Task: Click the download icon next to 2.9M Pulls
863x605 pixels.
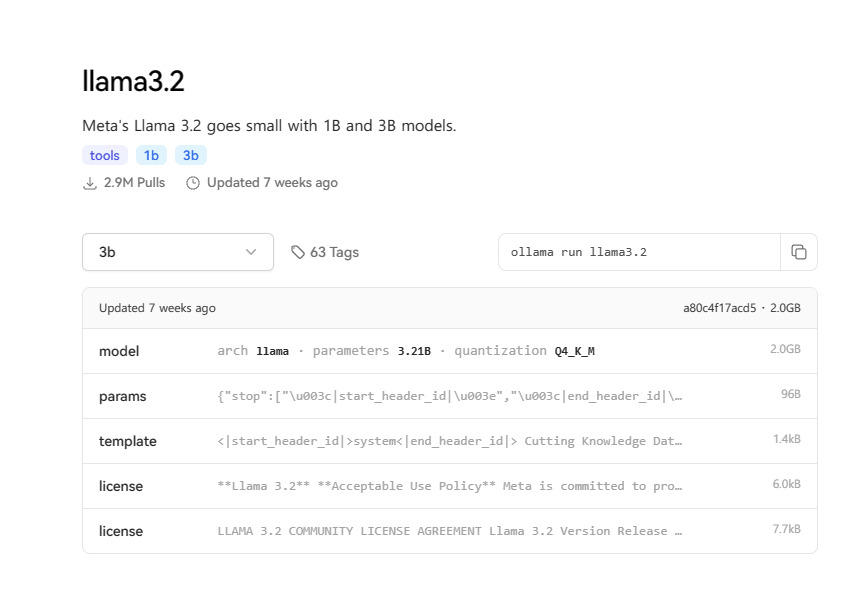Action: click(x=90, y=183)
